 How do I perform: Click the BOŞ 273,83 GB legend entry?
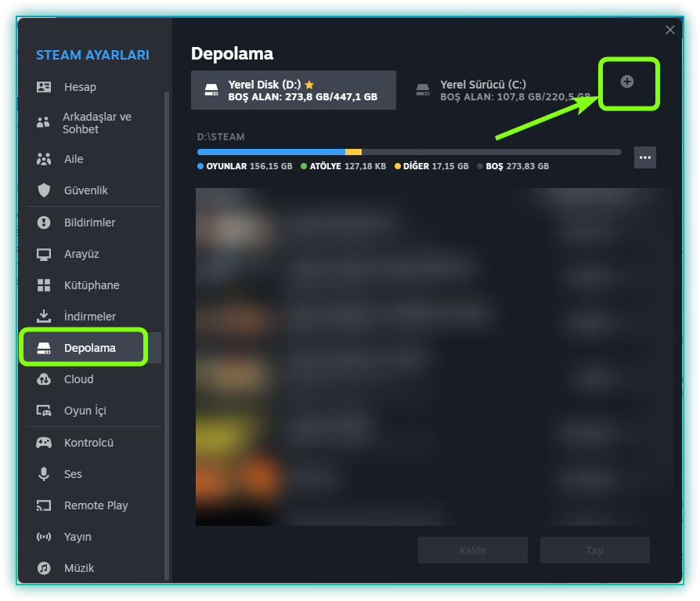513,166
